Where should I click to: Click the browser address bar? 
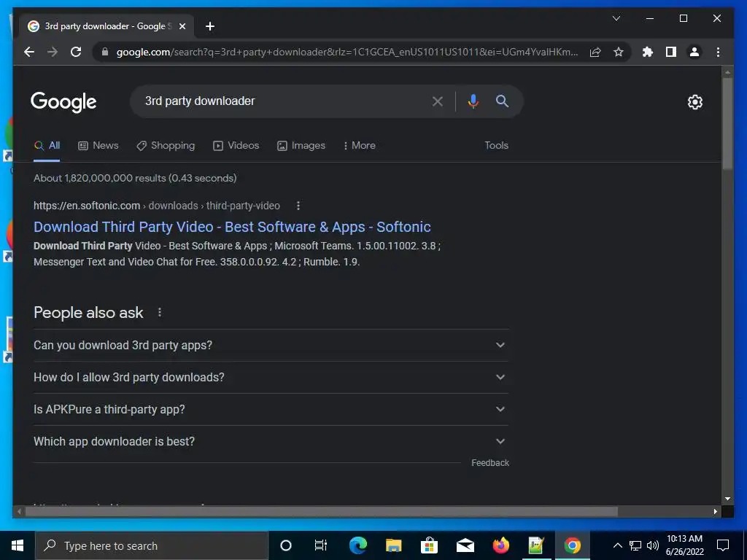point(347,52)
